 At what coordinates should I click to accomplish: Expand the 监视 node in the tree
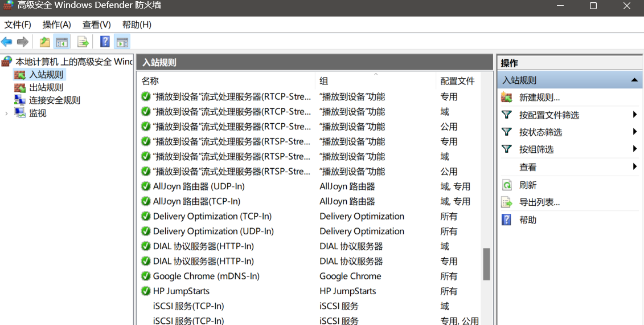pyautogui.click(x=6, y=113)
